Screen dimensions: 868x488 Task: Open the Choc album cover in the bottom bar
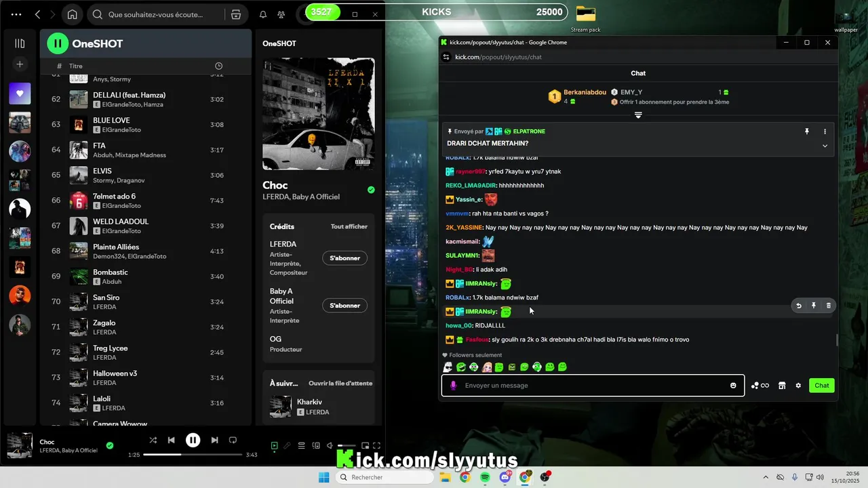[x=20, y=445]
